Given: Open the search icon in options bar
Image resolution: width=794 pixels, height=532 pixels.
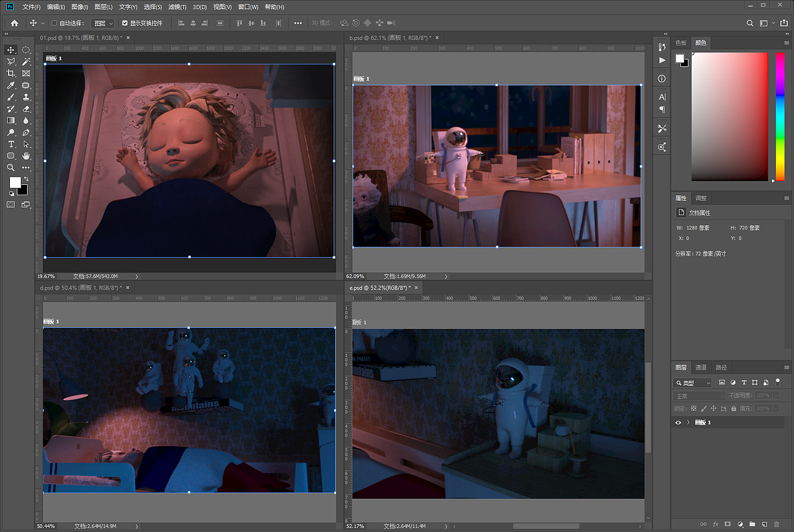Looking at the screenshot, I should 750,23.
